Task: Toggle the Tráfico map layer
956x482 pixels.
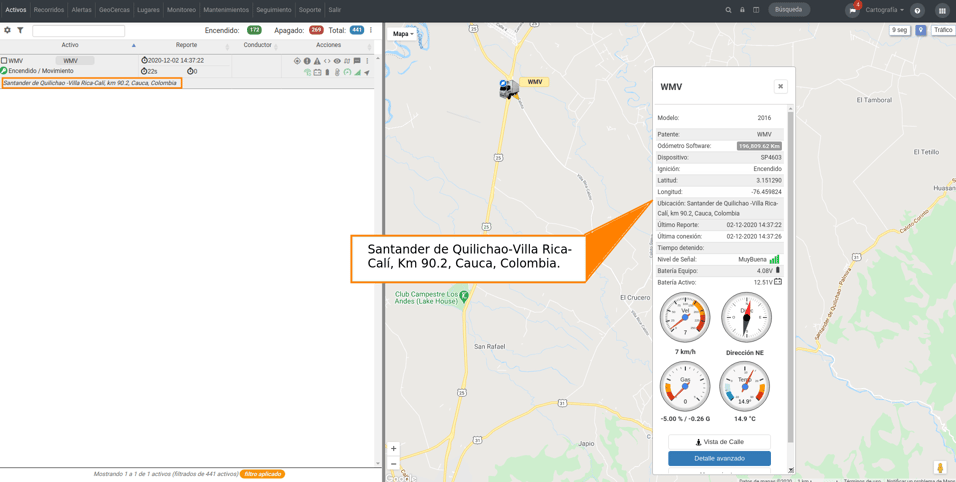Action: tap(942, 30)
